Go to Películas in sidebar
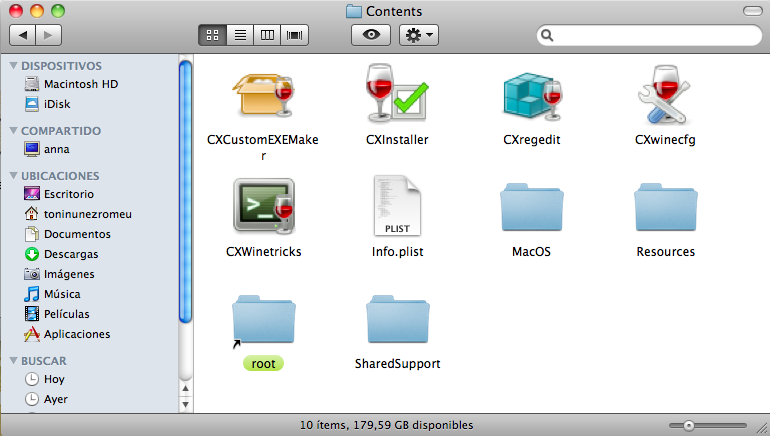 pyautogui.click(x=56, y=314)
